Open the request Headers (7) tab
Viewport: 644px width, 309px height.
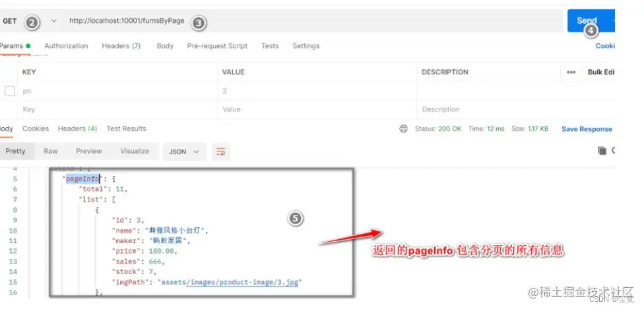click(121, 46)
